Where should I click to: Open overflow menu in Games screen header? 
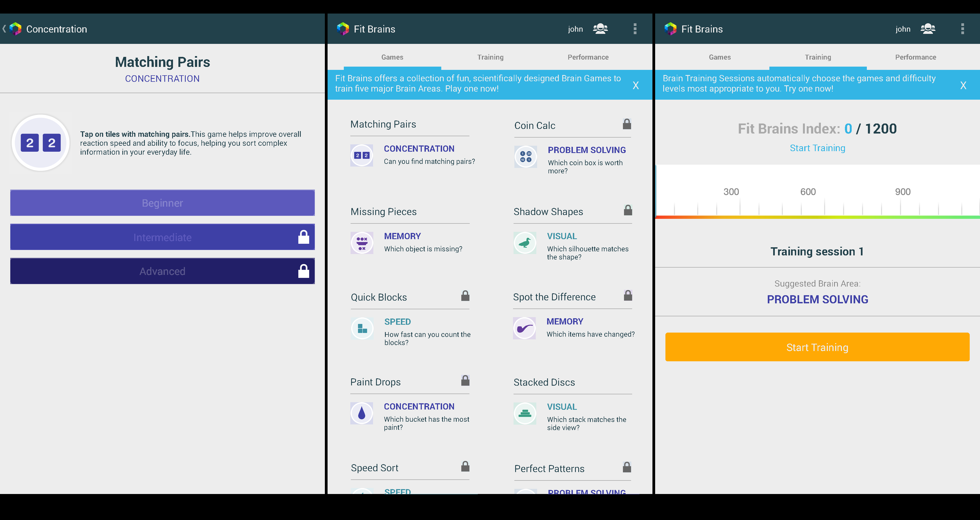tap(635, 29)
